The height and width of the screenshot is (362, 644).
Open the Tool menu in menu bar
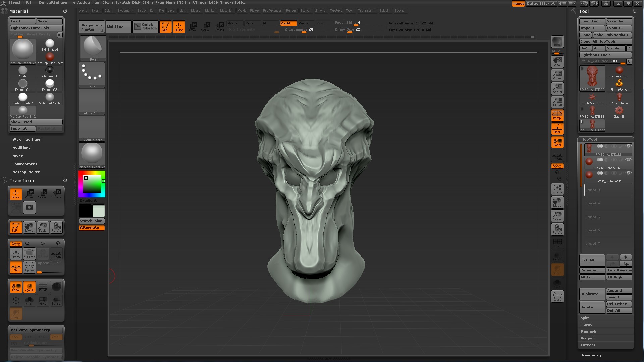pyautogui.click(x=350, y=11)
